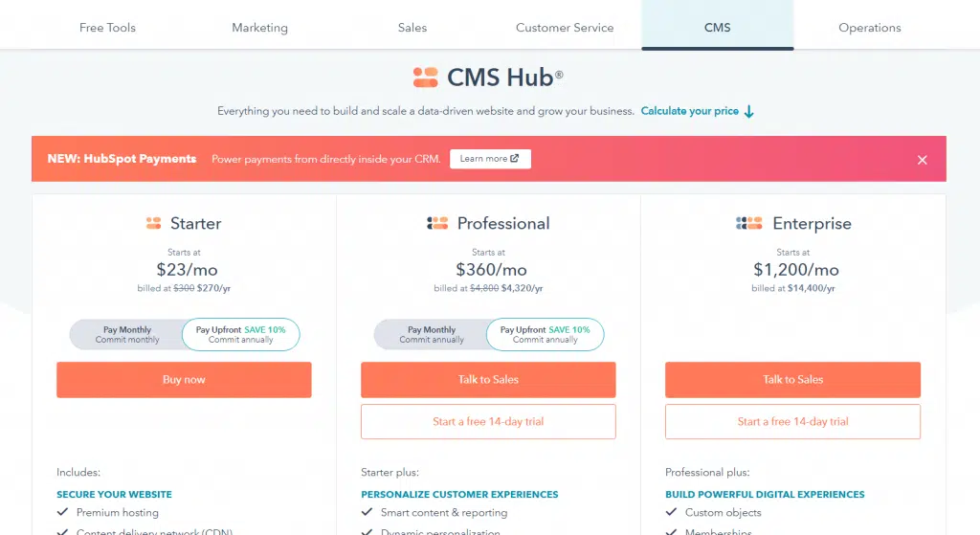Switch to the Operations tab
The width and height of the screenshot is (980, 535).
[x=870, y=28]
